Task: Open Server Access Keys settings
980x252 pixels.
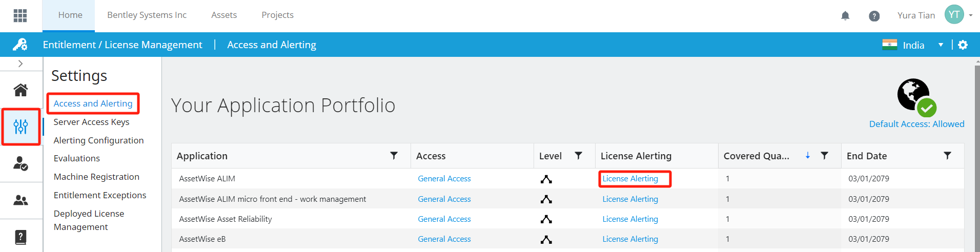Action: coord(91,122)
